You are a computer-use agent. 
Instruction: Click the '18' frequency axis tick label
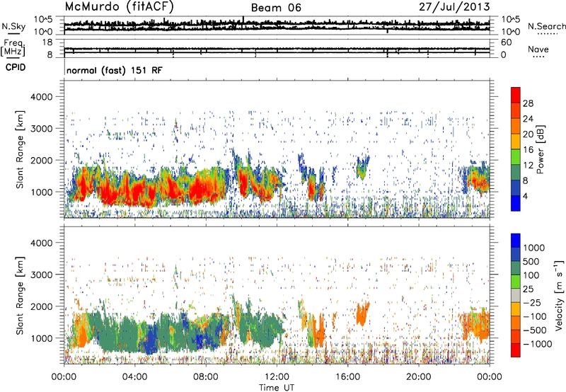[47, 42]
